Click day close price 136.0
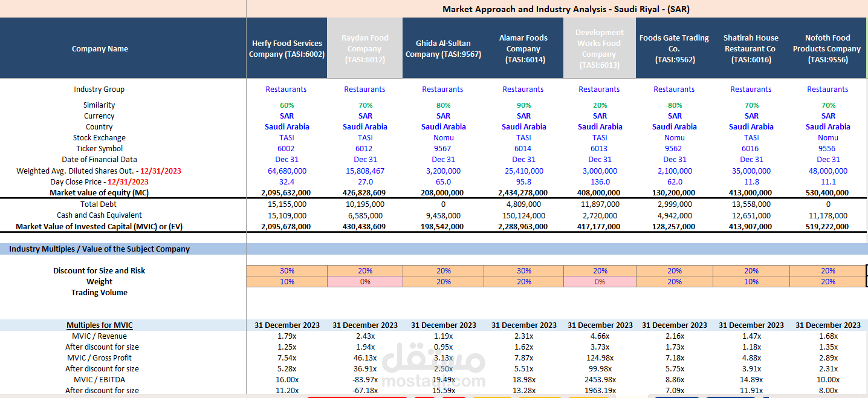 click(600, 181)
